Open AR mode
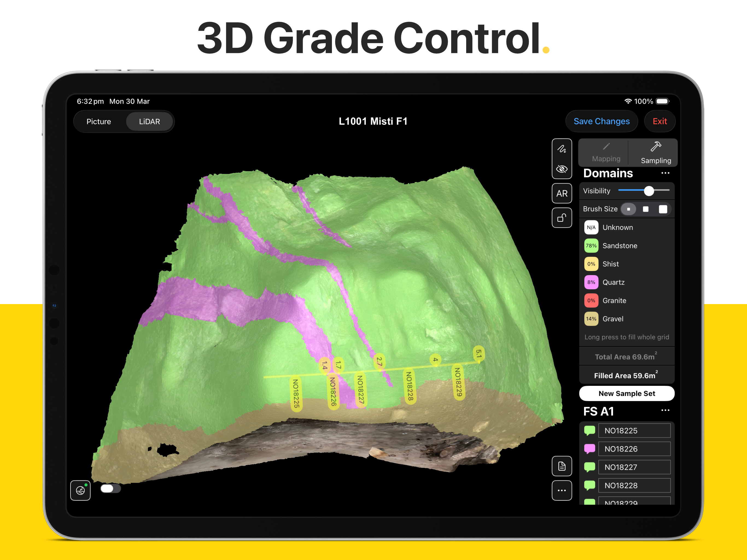 [562, 194]
